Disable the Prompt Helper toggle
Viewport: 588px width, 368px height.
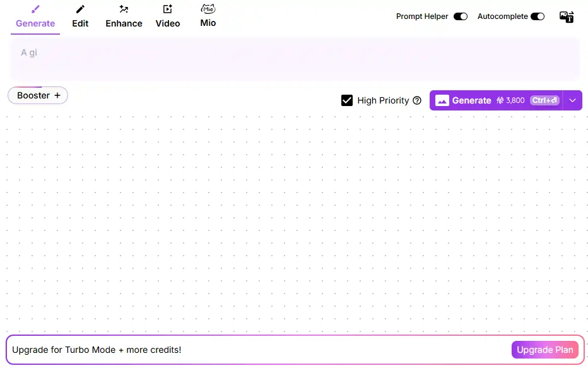(461, 16)
